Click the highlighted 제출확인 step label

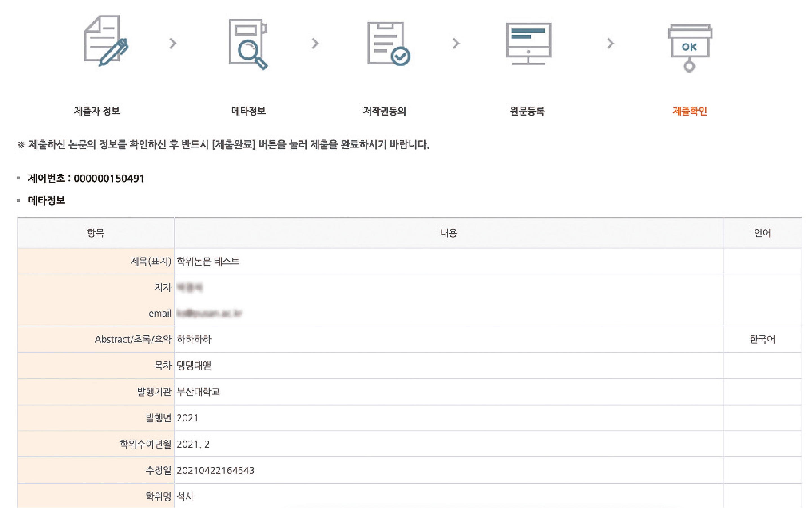pos(689,111)
